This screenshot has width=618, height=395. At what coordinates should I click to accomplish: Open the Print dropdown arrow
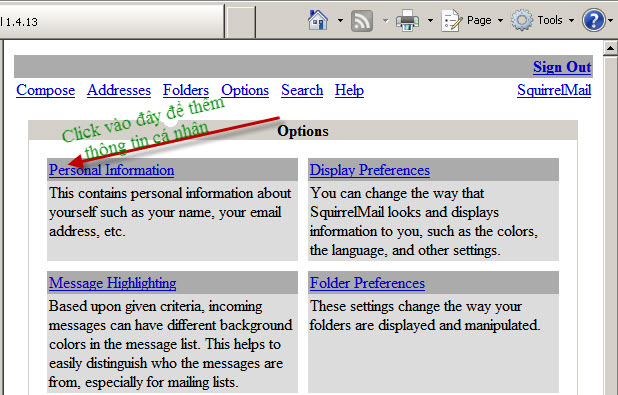[x=430, y=20]
